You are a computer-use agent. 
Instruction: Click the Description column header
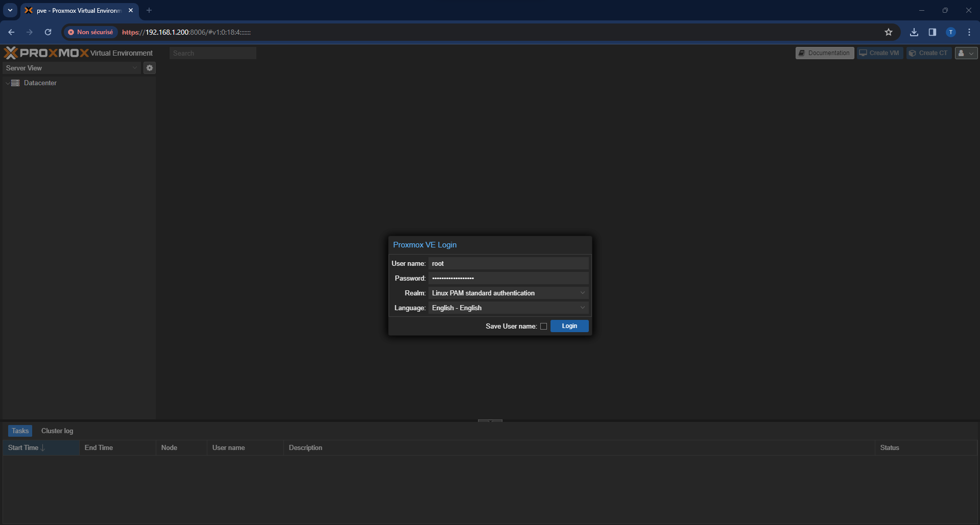point(579,447)
